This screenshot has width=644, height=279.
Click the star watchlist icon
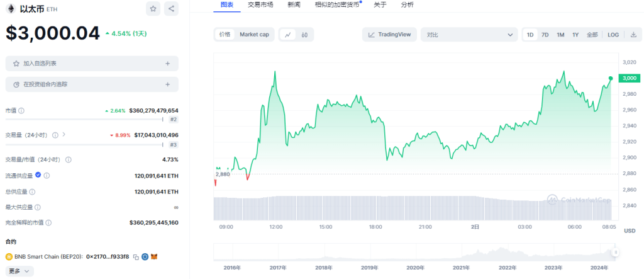click(153, 9)
